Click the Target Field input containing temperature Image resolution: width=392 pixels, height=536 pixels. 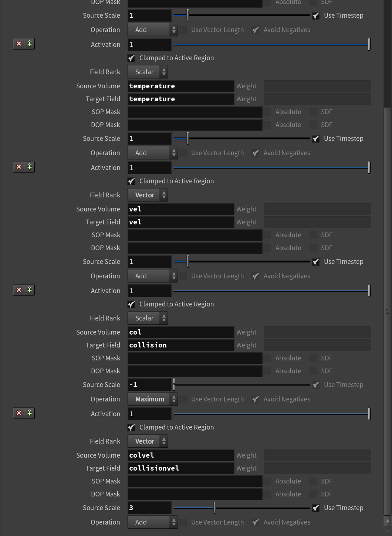coord(181,99)
